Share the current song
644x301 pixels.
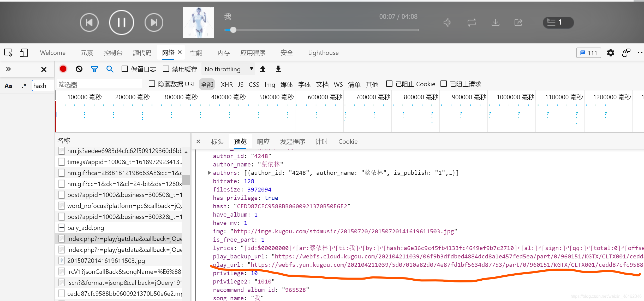tap(518, 22)
